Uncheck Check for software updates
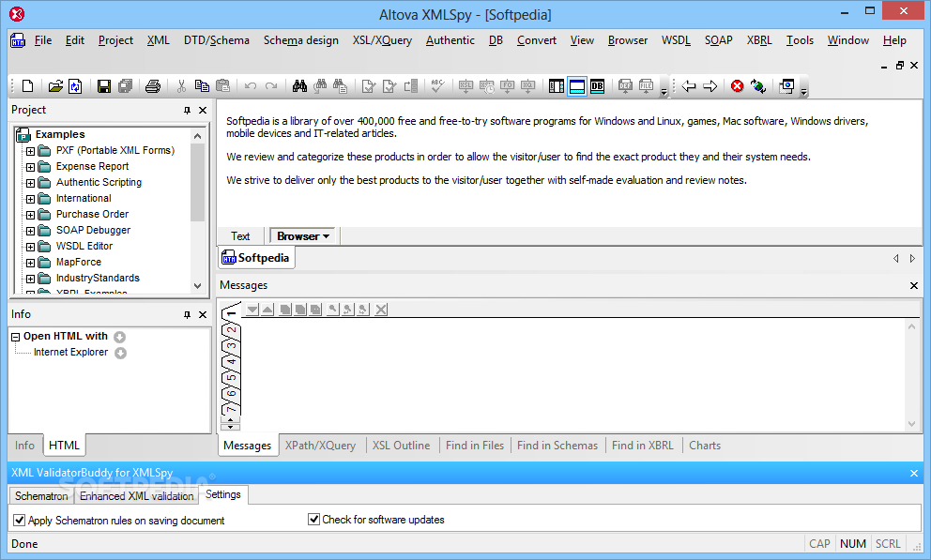Screen dimensions: 931x560 point(314,519)
